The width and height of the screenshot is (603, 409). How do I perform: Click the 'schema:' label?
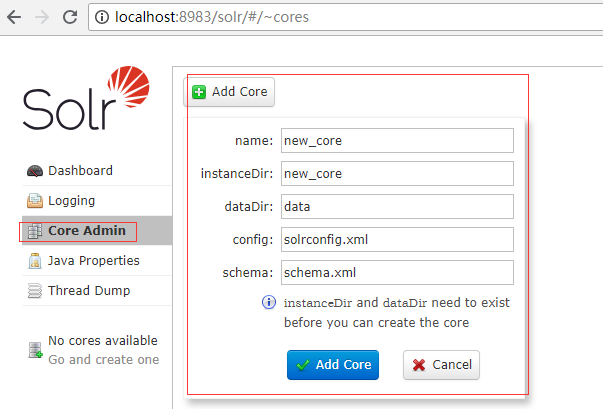click(x=248, y=273)
